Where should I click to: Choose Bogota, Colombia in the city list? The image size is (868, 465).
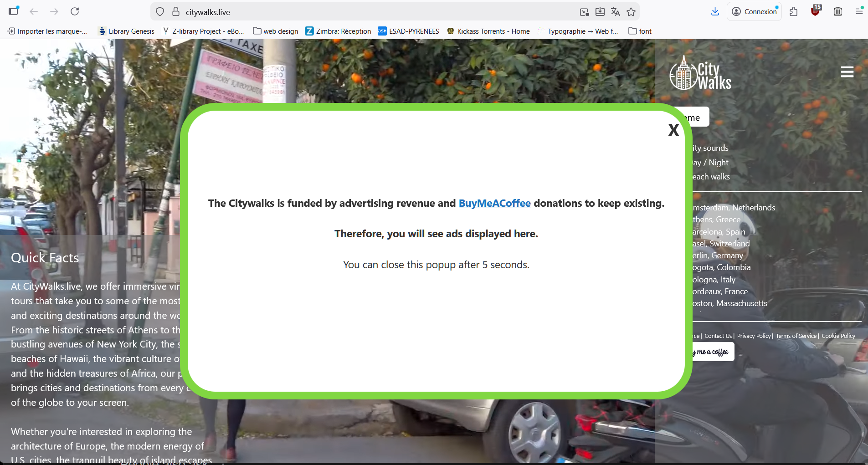(x=721, y=267)
